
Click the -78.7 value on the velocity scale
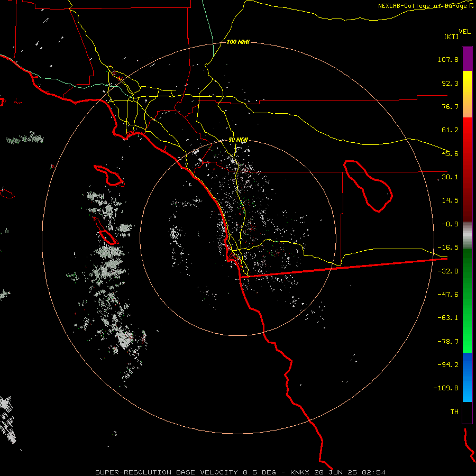[448, 342]
